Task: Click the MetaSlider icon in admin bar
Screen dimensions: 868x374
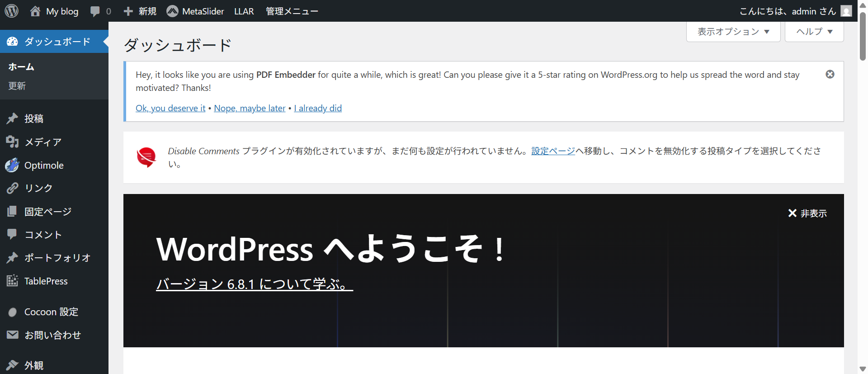Action: point(172,11)
